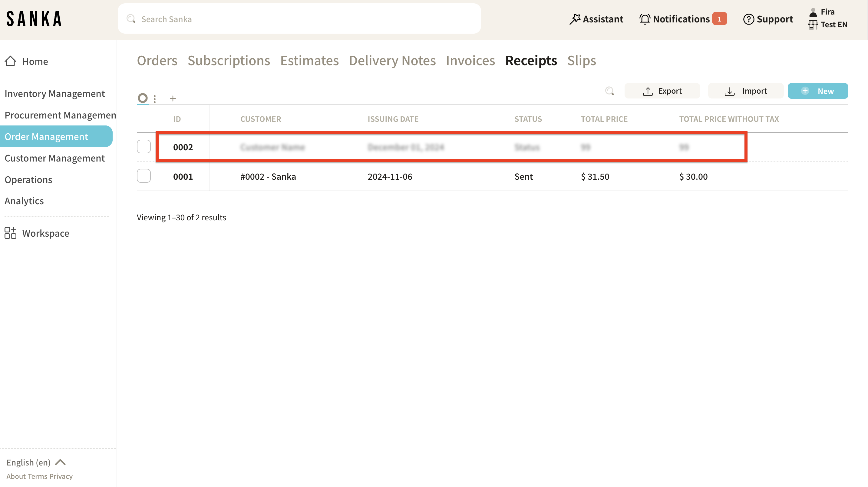This screenshot has height=487, width=868.
Task: Click the Export button
Action: pos(662,91)
